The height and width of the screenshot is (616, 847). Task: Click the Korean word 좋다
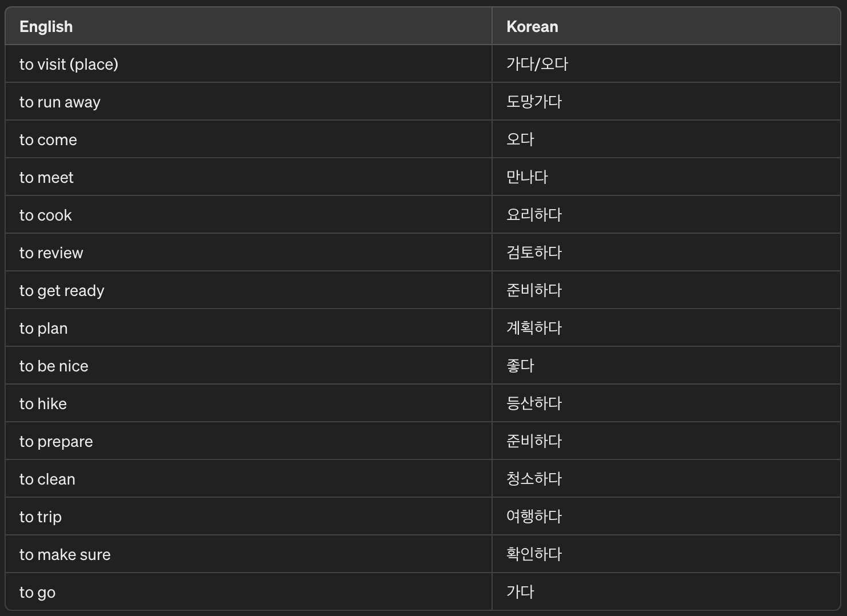pos(520,366)
